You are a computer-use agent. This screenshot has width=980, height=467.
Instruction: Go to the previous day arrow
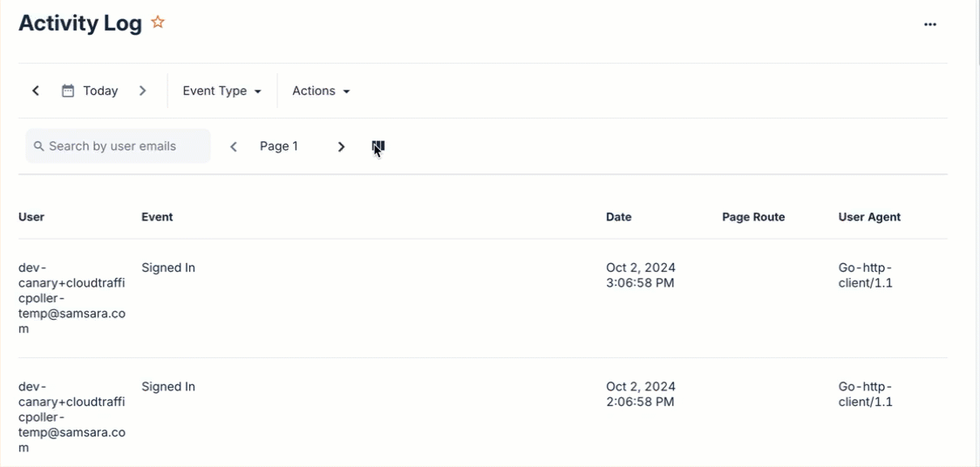click(36, 91)
